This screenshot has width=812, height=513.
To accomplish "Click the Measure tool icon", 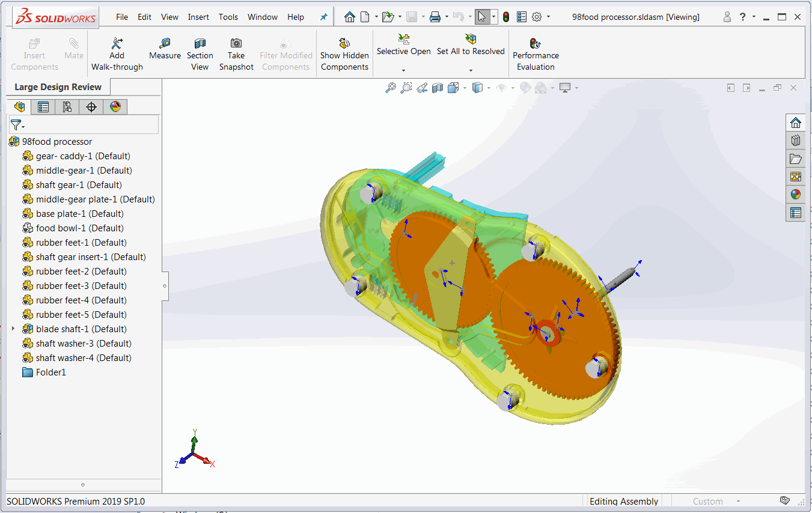I will [165, 43].
